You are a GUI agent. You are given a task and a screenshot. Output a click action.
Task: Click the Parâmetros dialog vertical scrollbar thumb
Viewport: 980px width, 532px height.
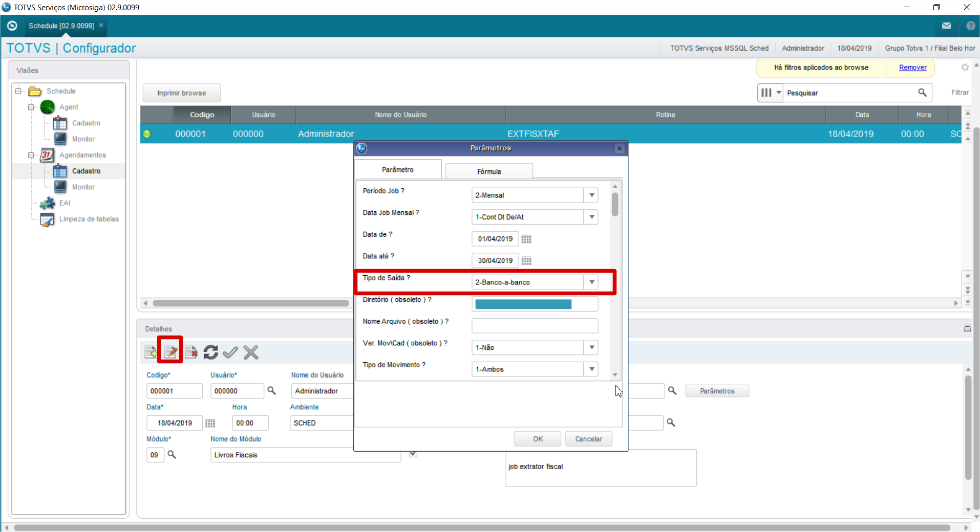615,204
